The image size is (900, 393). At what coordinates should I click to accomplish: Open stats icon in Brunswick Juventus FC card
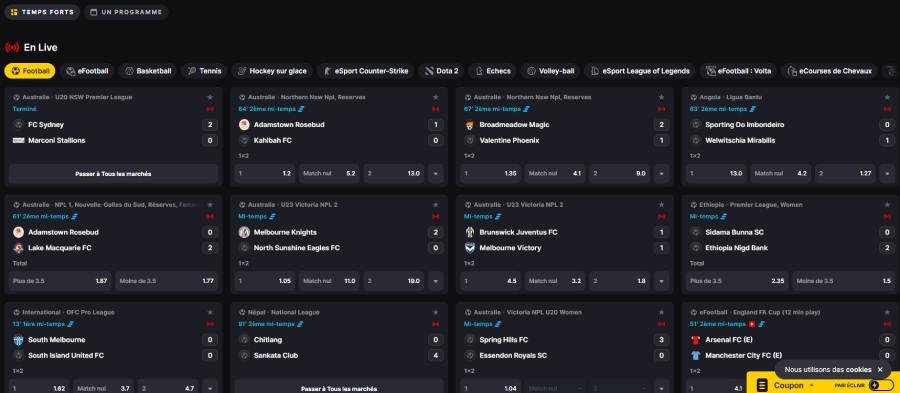tap(498, 216)
